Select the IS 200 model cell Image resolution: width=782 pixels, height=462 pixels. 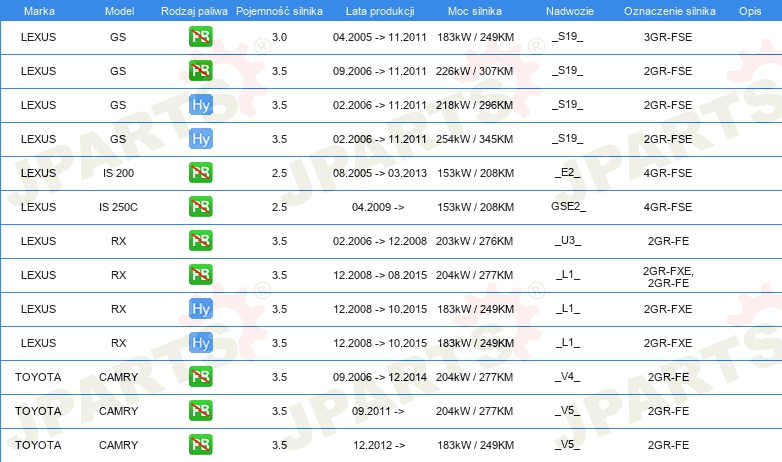[x=118, y=173]
